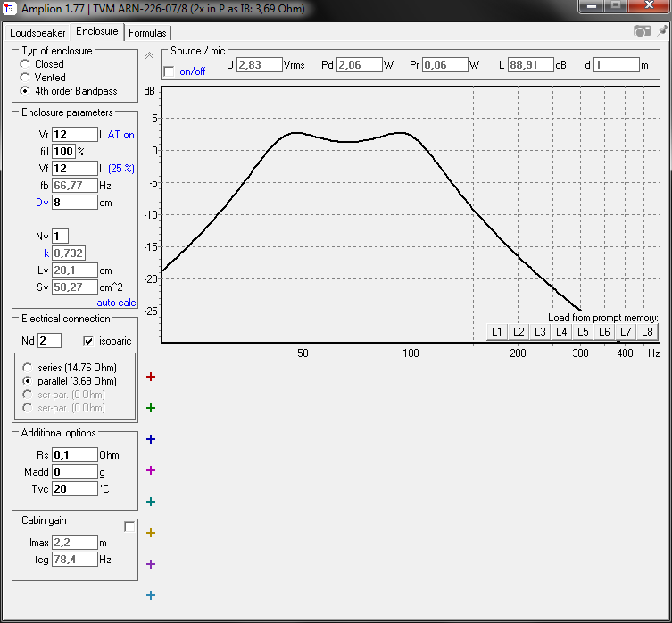Click the blue k label link
The height and width of the screenshot is (623, 672).
[46, 253]
